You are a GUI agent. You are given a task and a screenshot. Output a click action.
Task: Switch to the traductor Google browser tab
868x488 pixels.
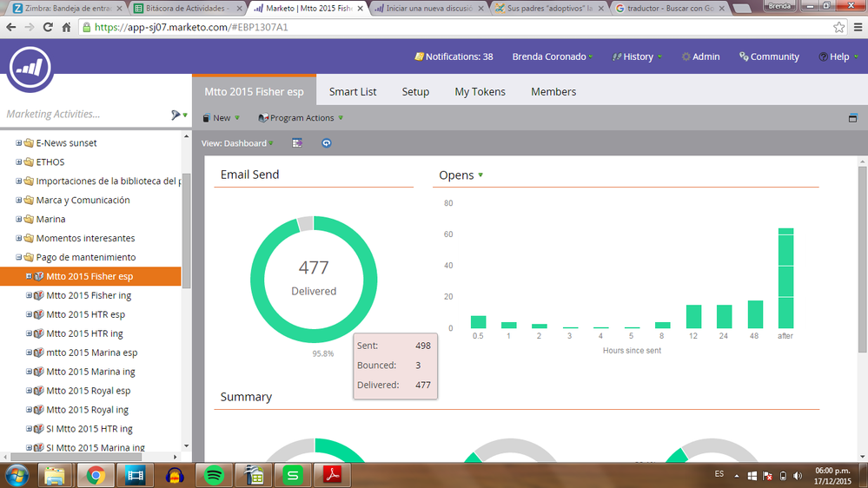(x=670, y=9)
